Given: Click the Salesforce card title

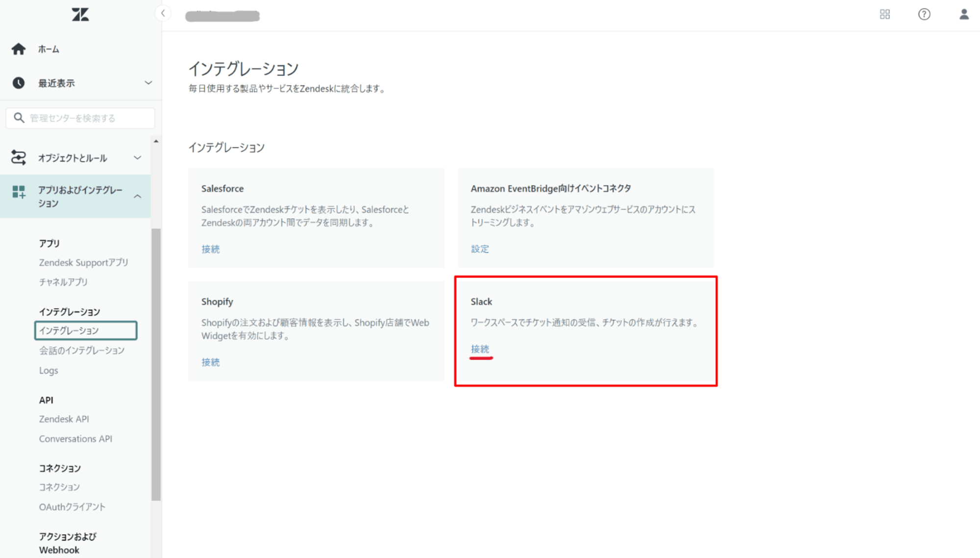Looking at the screenshot, I should [222, 188].
